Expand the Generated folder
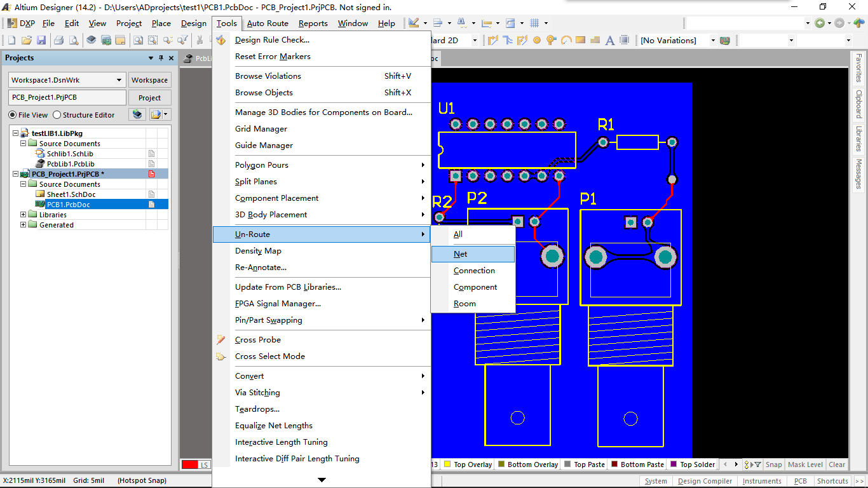The height and width of the screenshot is (488, 868). 24,225
